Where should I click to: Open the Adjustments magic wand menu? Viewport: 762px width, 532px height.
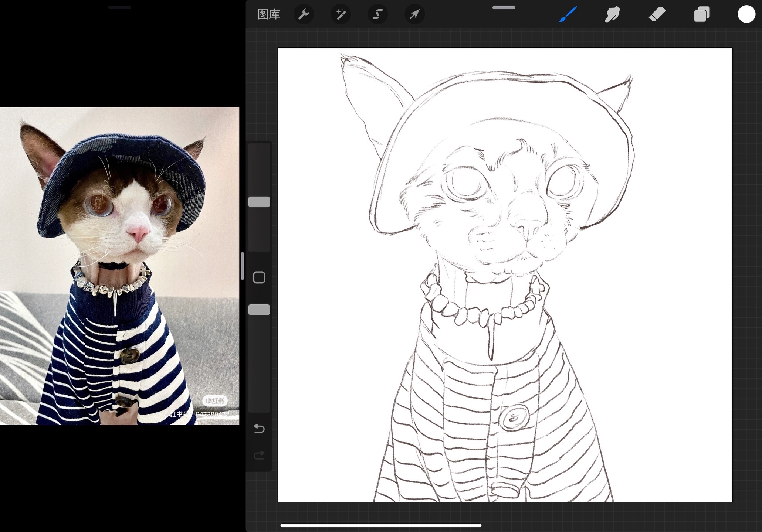point(341,14)
